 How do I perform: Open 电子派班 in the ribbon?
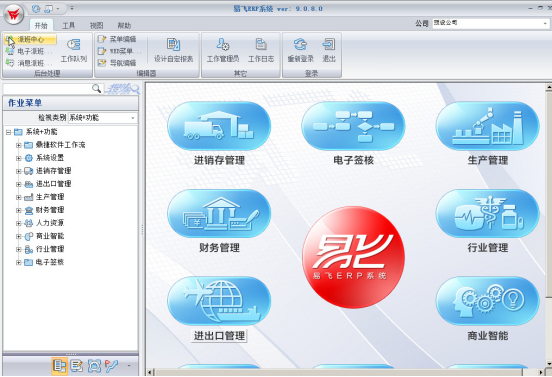pos(29,51)
